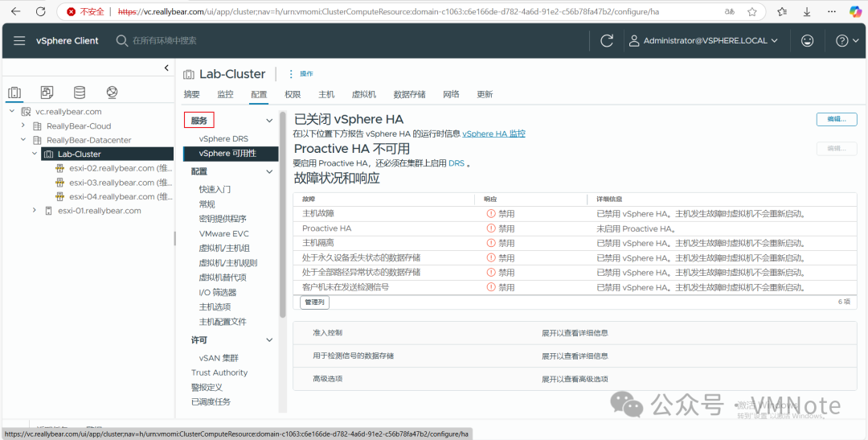Image resolution: width=868 pixels, height=440 pixels.
Task: Click the settings menu vertical scrollbar
Action: click(283, 215)
